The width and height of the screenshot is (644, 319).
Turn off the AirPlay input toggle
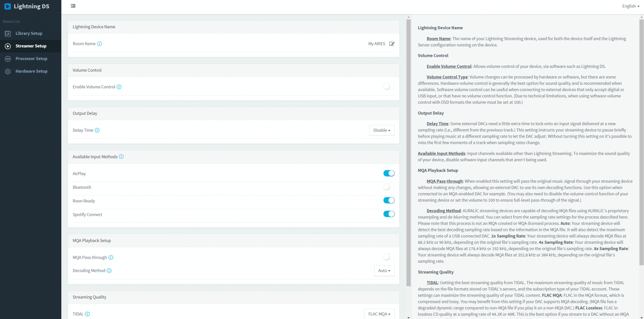click(x=389, y=173)
